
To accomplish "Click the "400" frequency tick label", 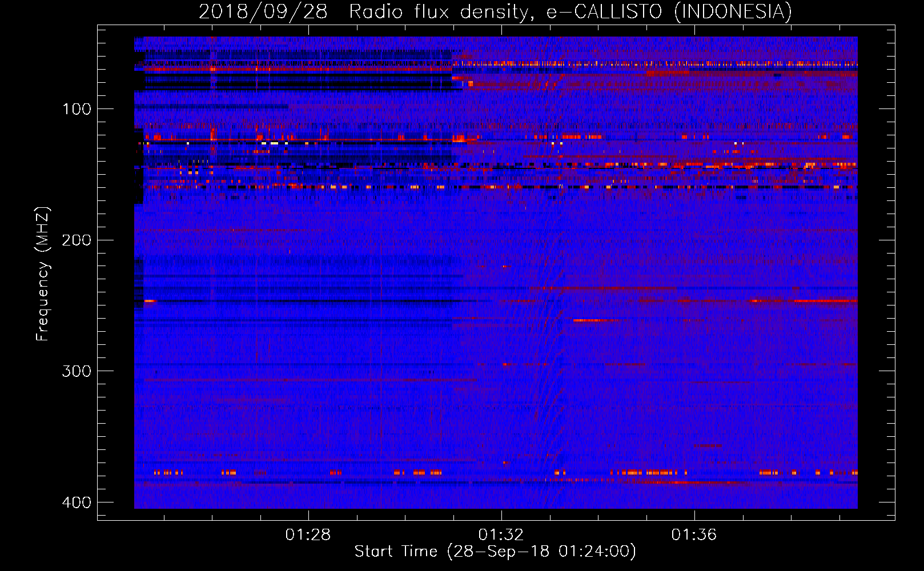I will (77, 502).
